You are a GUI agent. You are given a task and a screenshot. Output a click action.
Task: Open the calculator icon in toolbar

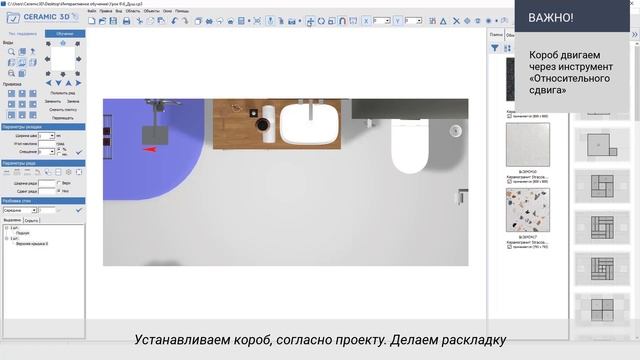[x=241, y=21]
